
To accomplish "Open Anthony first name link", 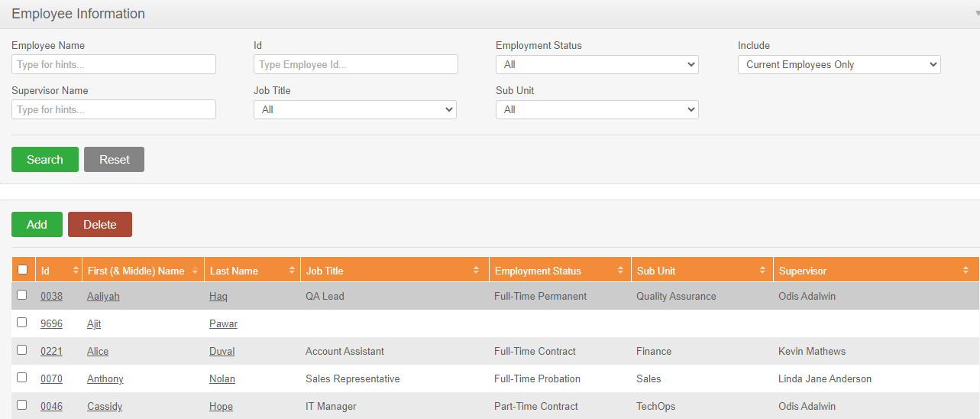I will 105,379.
